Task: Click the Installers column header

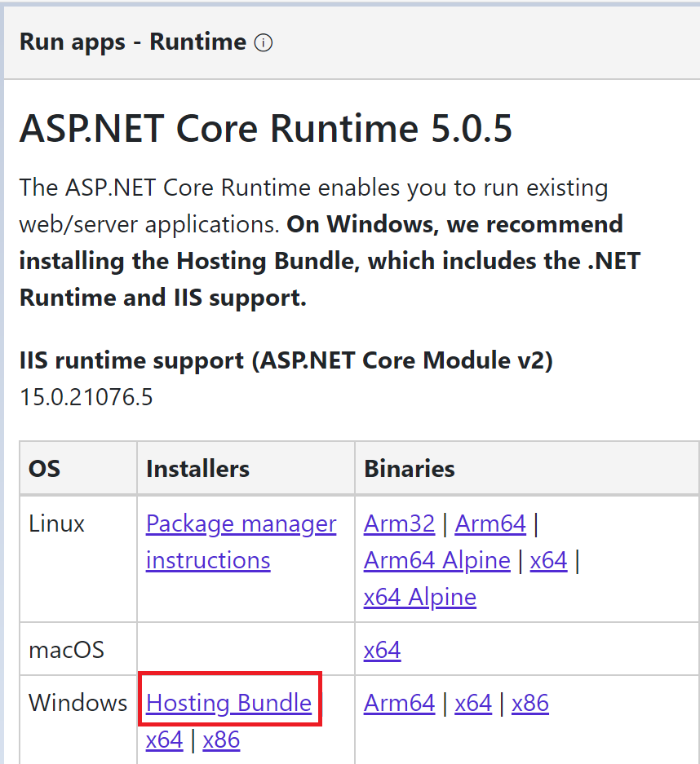Action: pos(197,468)
